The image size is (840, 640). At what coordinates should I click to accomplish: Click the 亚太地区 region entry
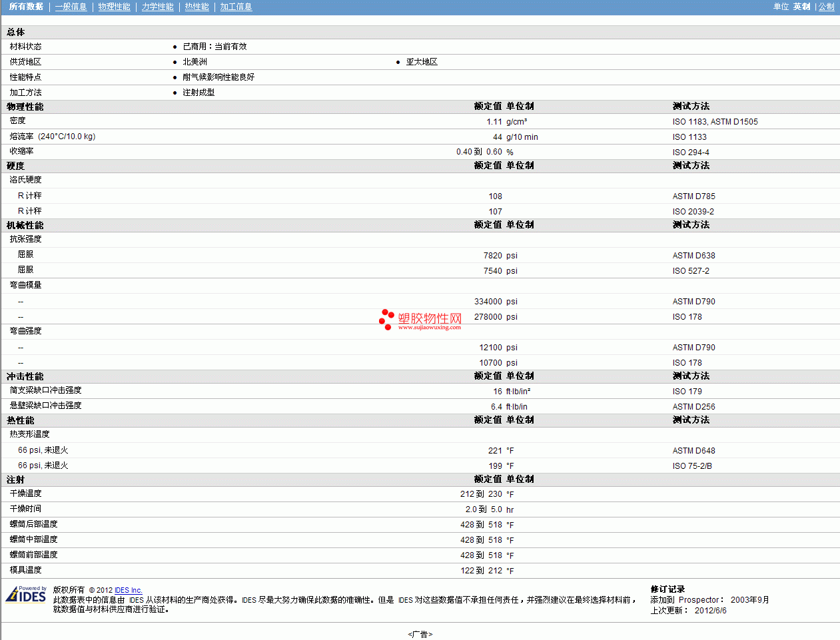pyautogui.click(x=422, y=62)
